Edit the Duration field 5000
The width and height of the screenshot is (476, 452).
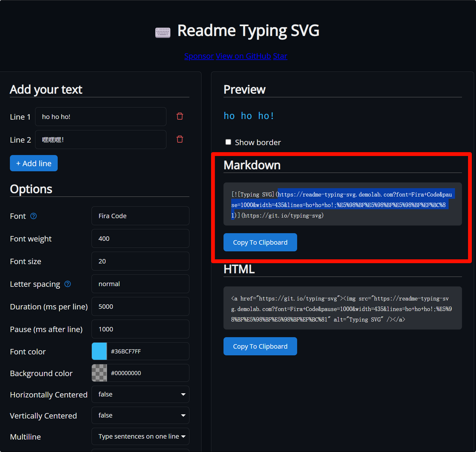[140, 307]
